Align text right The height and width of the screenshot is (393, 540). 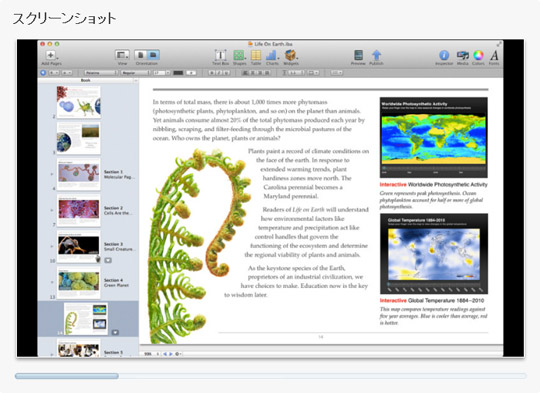point(260,73)
